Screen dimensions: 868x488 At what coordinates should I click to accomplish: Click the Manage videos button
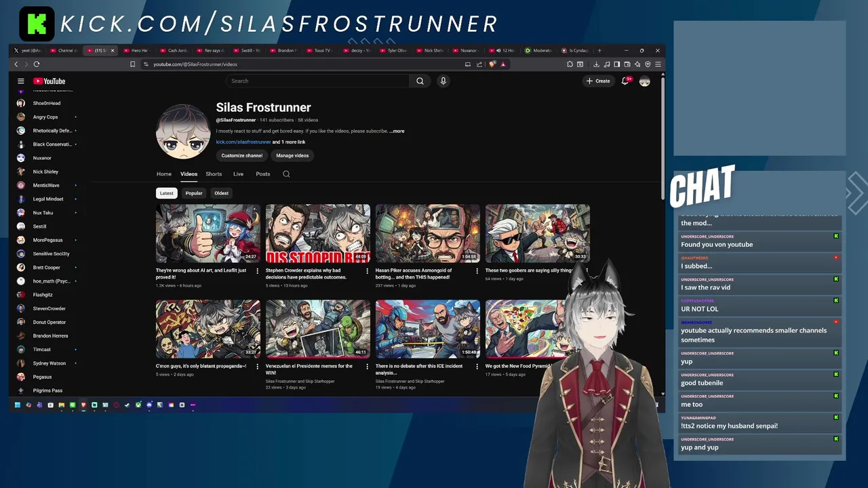[292, 156]
